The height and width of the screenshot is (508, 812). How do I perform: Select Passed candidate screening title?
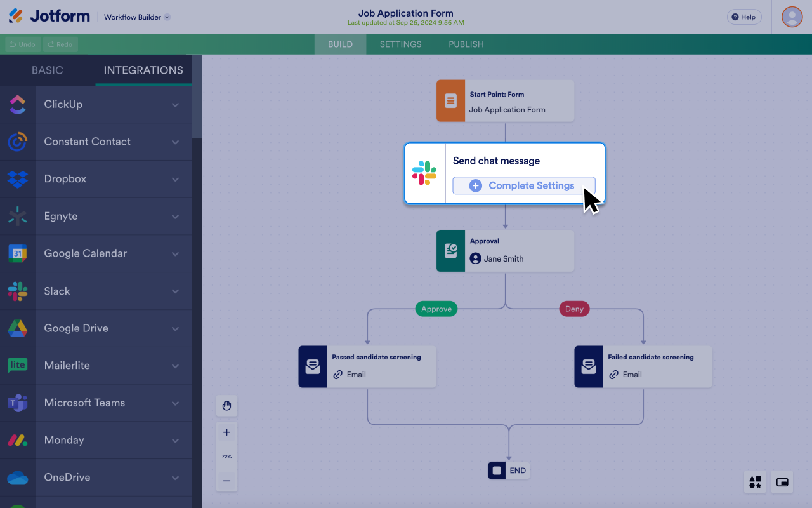(x=376, y=358)
